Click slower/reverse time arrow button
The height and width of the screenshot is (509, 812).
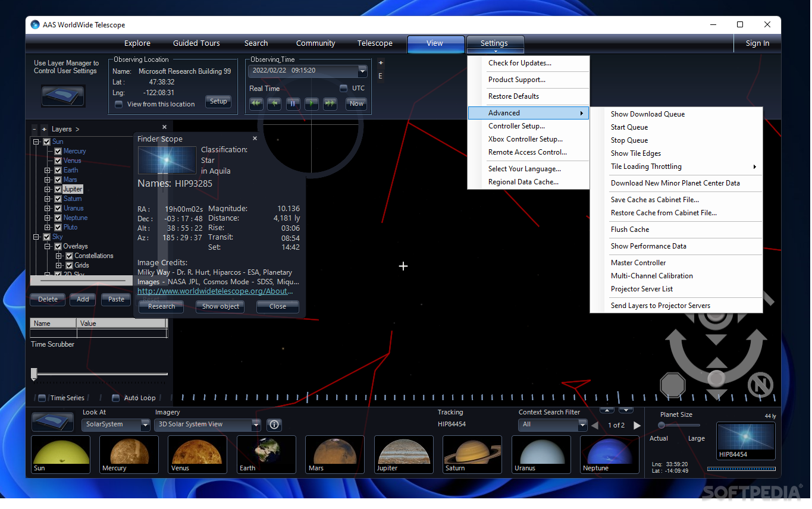[x=274, y=103]
